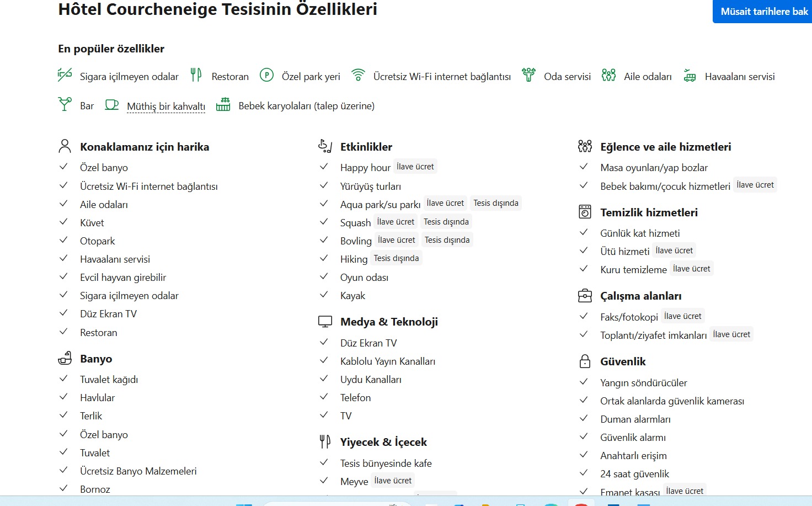This screenshot has height=506, width=812.
Task: Click the no-smoking icon beside Sigara içilmeyen odalar
Action: (65, 74)
